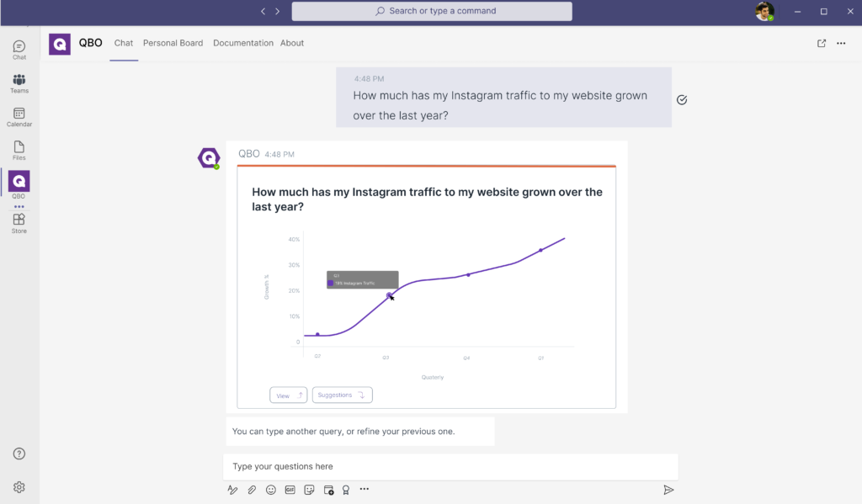Viewport: 862px width, 504px height.
Task: Send the message with the send arrow
Action: (668, 490)
